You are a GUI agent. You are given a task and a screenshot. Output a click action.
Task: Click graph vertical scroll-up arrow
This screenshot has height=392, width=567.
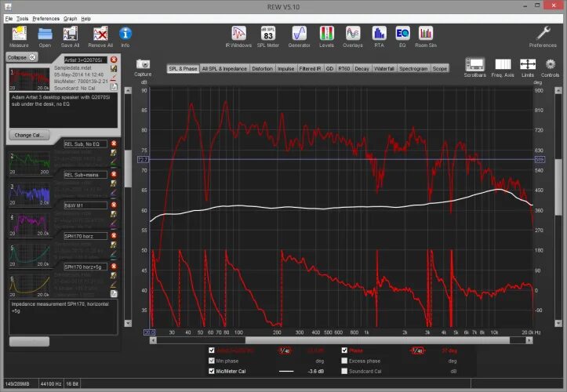click(558, 90)
